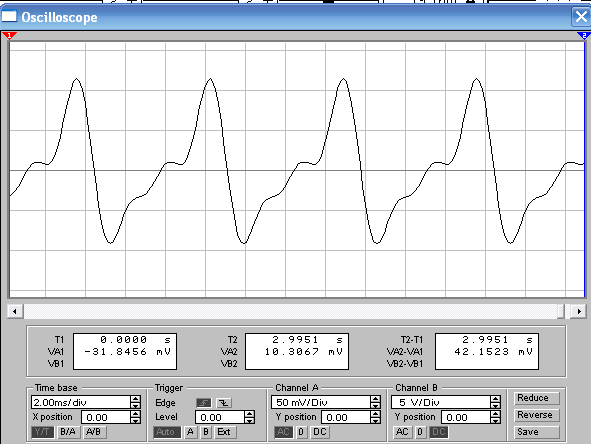Decrease time base 2.00ms/div with down arrow
The width and height of the screenshot is (591, 444).
point(136,406)
